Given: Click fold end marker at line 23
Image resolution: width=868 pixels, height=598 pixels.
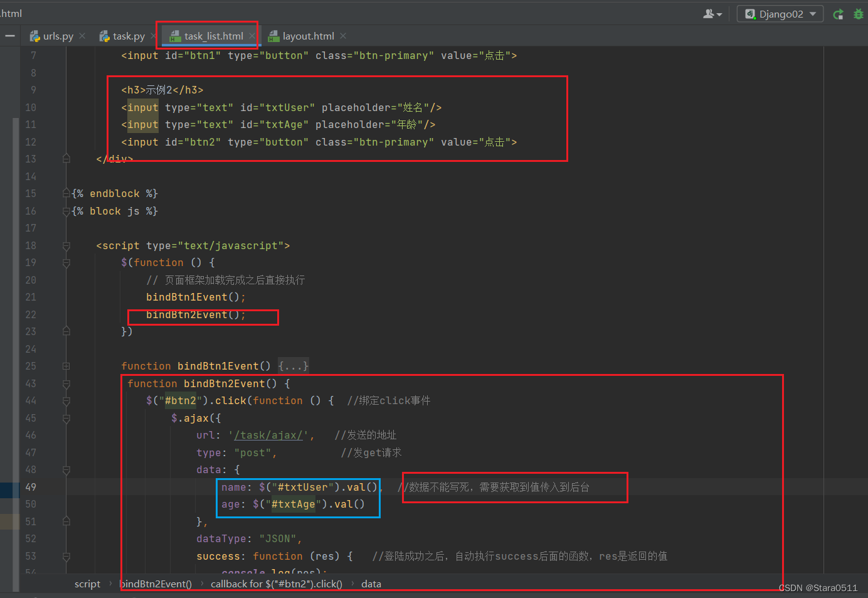Looking at the screenshot, I should [66, 331].
